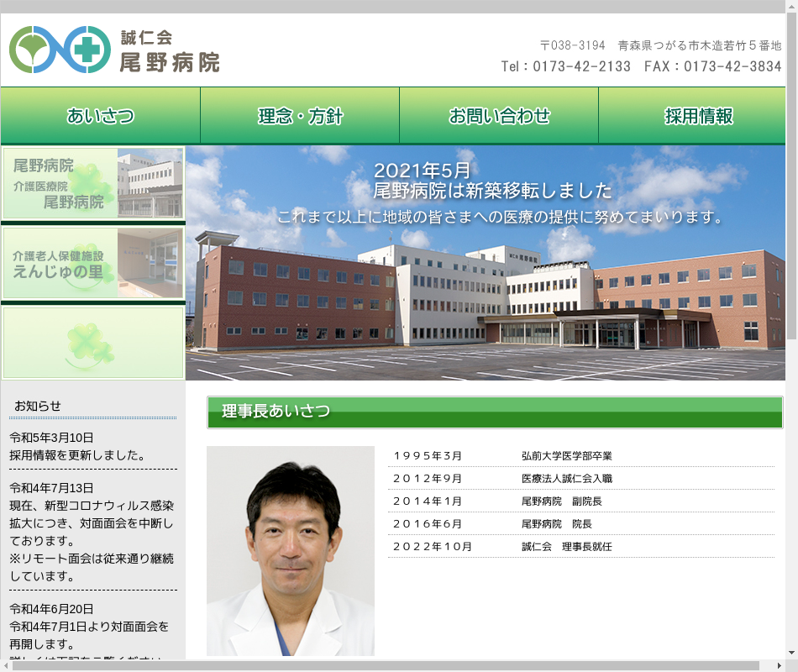Click the 採用情報を更新しました news entry

point(78,455)
